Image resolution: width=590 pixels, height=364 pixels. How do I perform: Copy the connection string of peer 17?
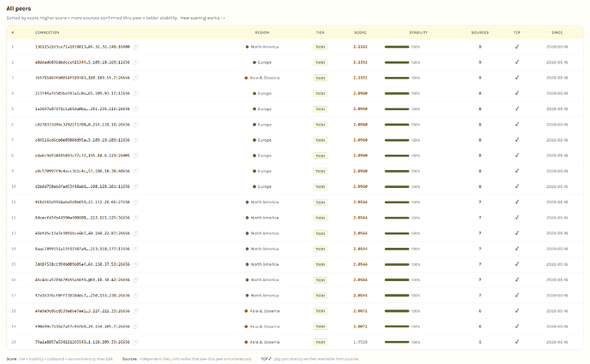point(136,296)
